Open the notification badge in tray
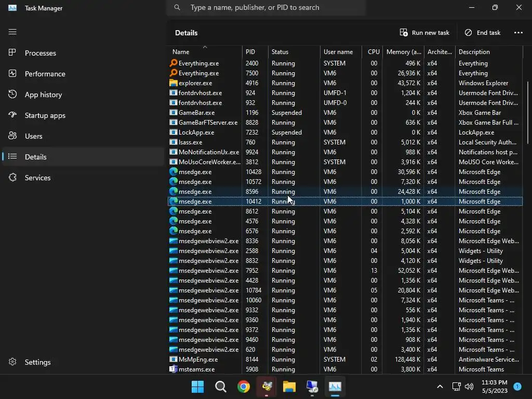 point(517,386)
